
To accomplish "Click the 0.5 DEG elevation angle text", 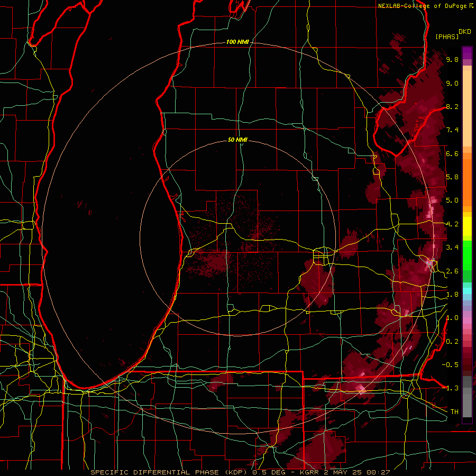I will click(269, 472).
